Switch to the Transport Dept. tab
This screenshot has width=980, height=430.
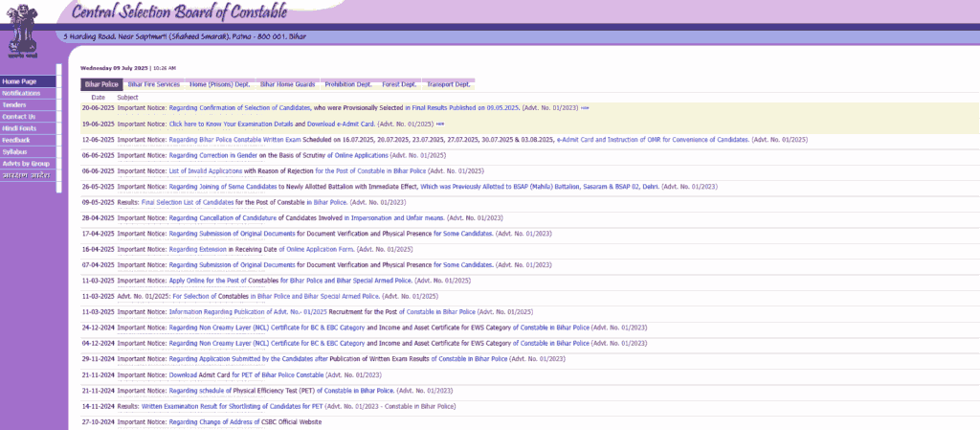(449, 84)
